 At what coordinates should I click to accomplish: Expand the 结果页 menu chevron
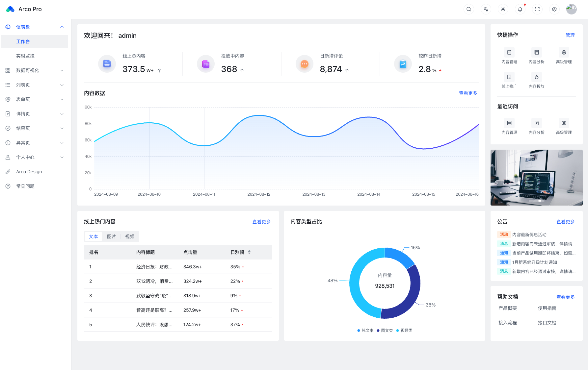click(62, 128)
